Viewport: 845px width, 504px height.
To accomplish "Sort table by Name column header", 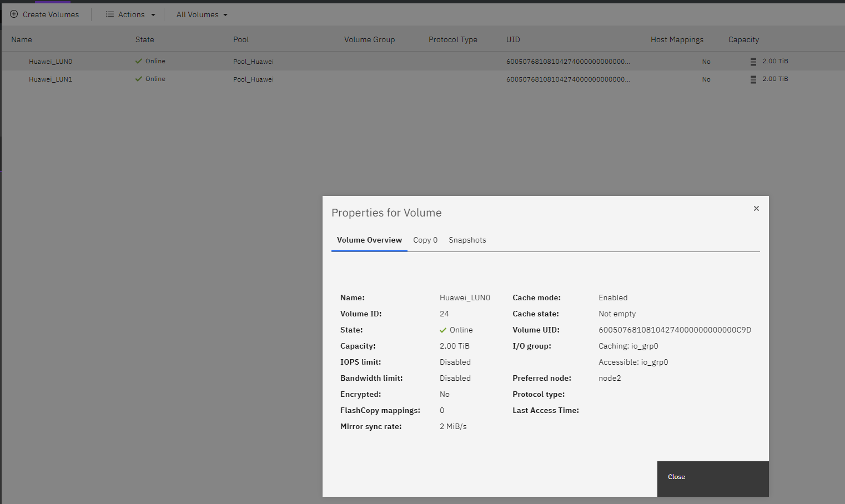I will point(22,39).
